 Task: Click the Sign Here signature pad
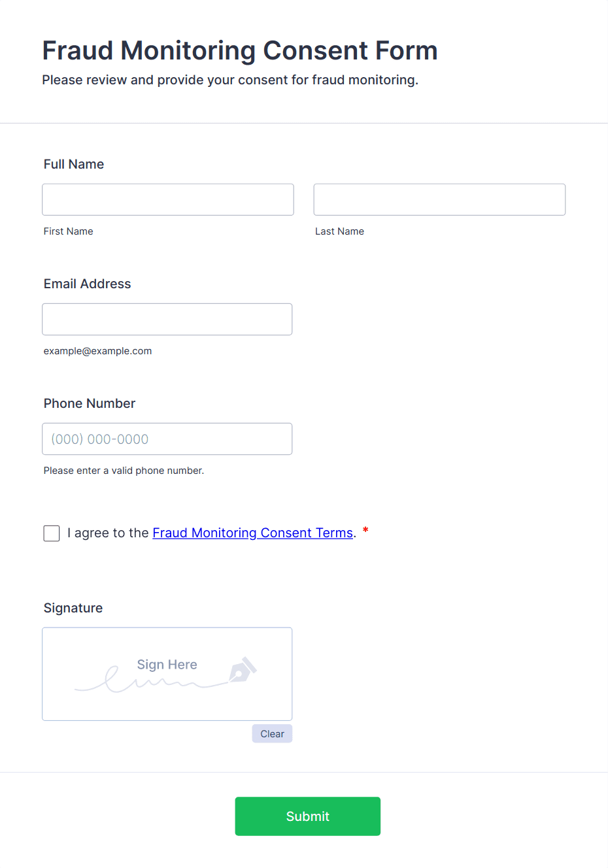tap(167, 674)
